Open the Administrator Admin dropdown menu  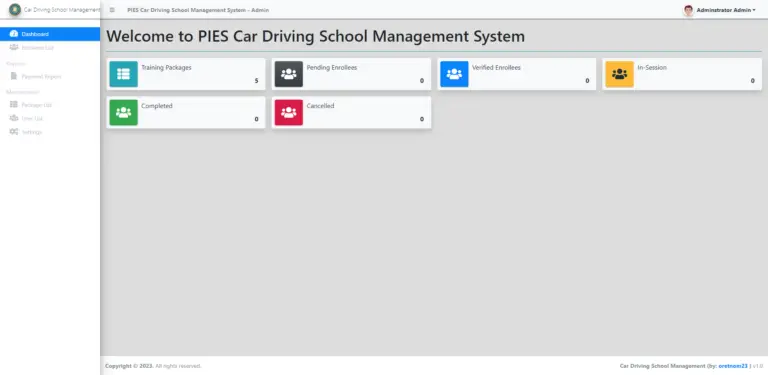click(726, 10)
